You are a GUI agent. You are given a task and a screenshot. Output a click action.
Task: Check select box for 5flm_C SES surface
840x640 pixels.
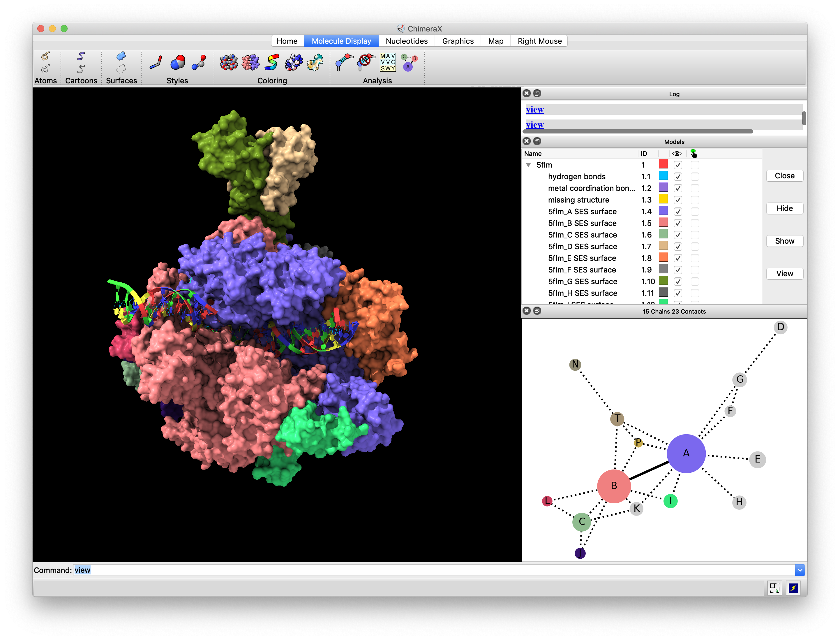coord(695,235)
